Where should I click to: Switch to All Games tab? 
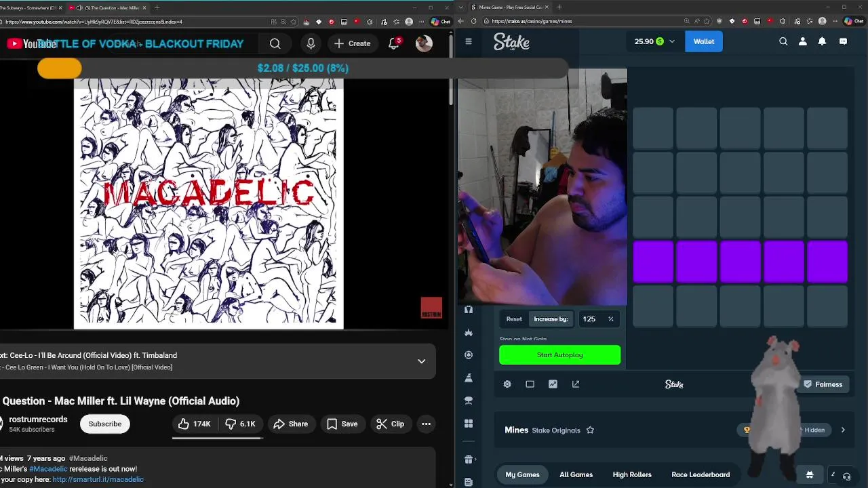pyautogui.click(x=576, y=474)
